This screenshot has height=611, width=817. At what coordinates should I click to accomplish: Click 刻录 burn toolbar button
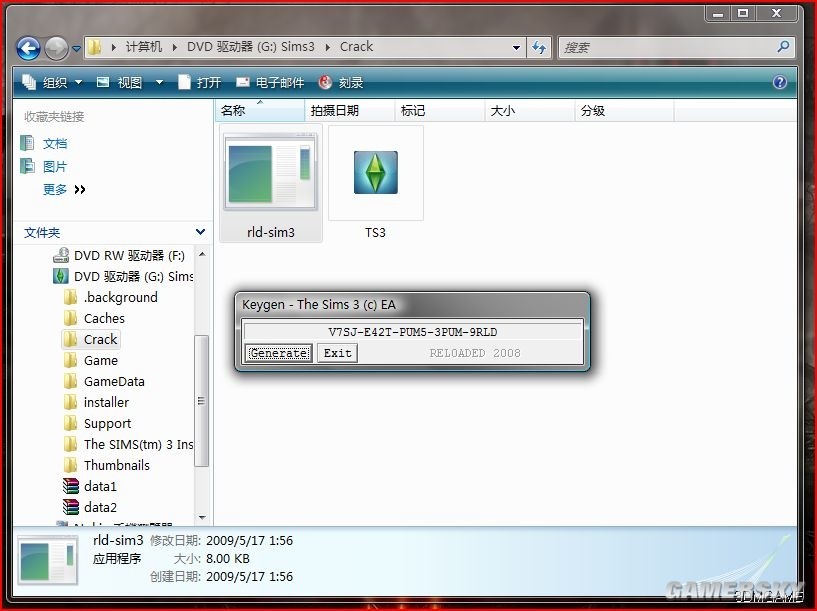click(341, 82)
